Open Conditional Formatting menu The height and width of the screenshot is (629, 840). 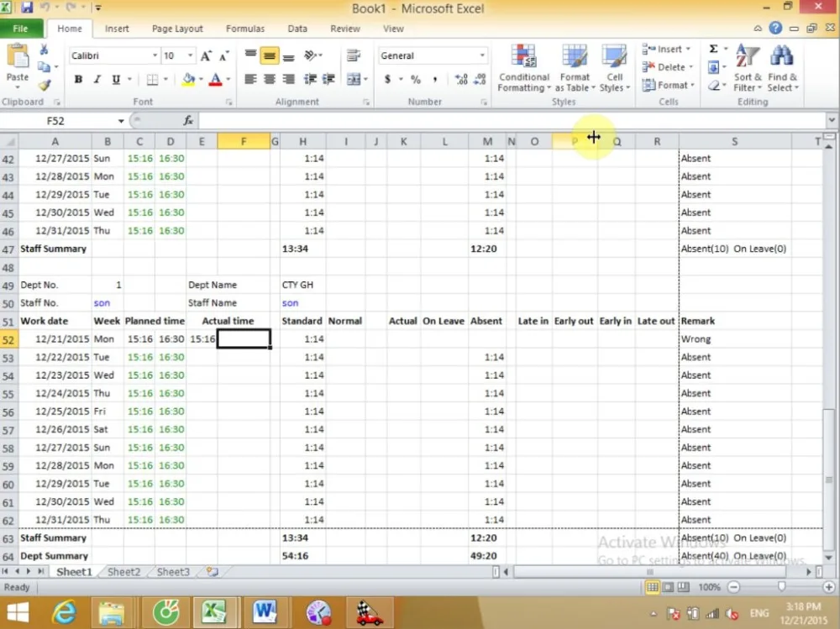[524, 68]
